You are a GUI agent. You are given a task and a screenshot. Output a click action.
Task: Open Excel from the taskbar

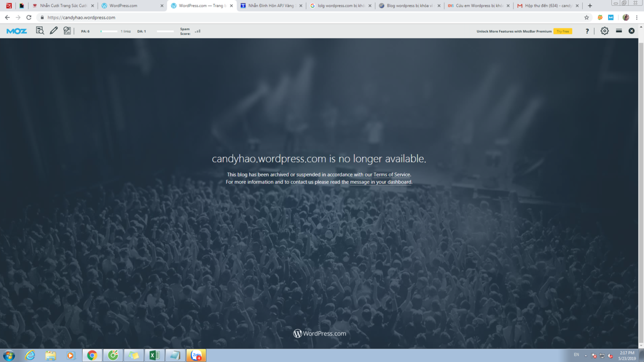[x=155, y=356]
